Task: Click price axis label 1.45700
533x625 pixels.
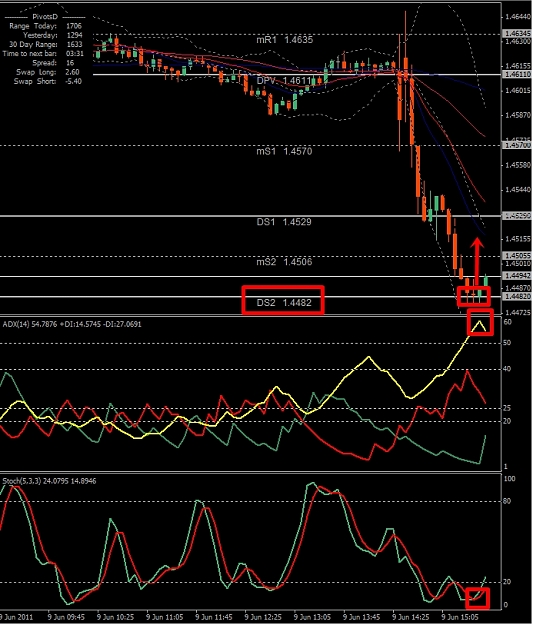Action: [518, 145]
